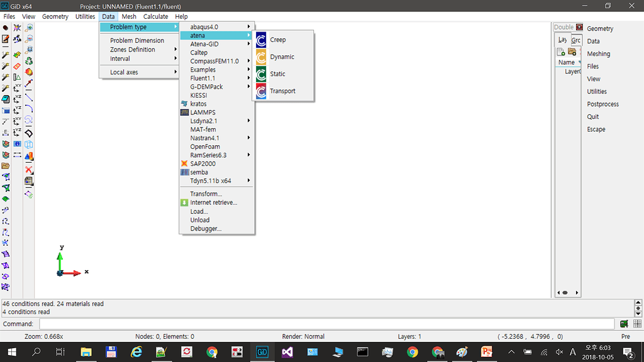644x362 pixels.
Task: Click Postprocess in right-side menu
Action: tap(602, 104)
